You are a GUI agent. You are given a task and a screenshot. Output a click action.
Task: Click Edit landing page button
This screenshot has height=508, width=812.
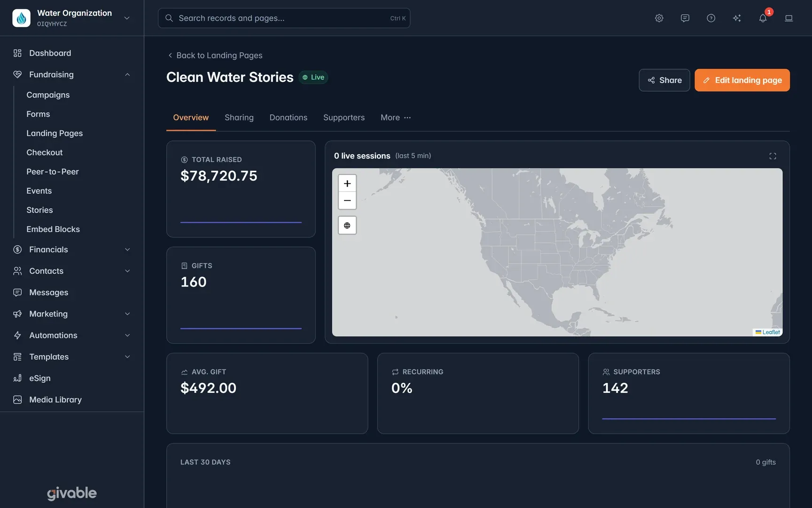742,80
